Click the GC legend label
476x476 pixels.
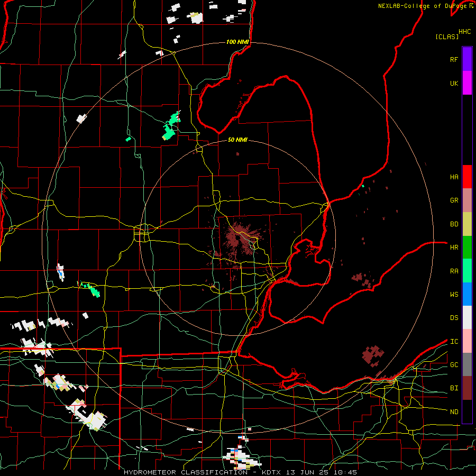tap(454, 365)
